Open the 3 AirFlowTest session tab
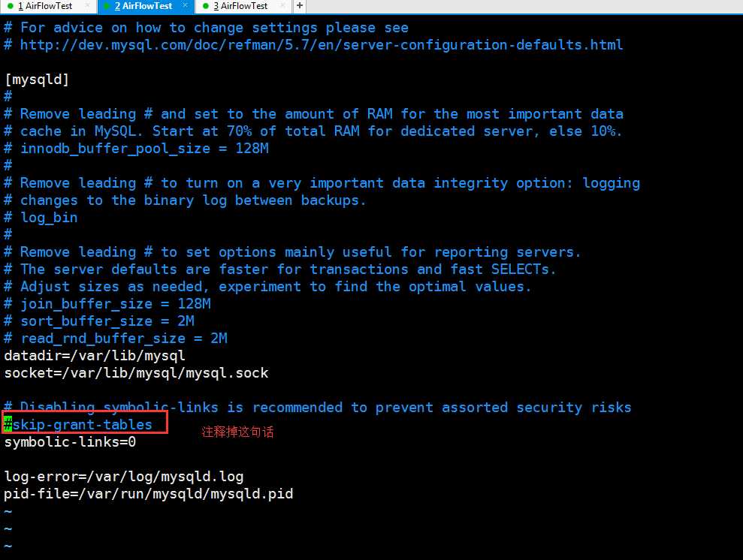Image resolution: width=743 pixels, height=560 pixels. [x=240, y=6]
